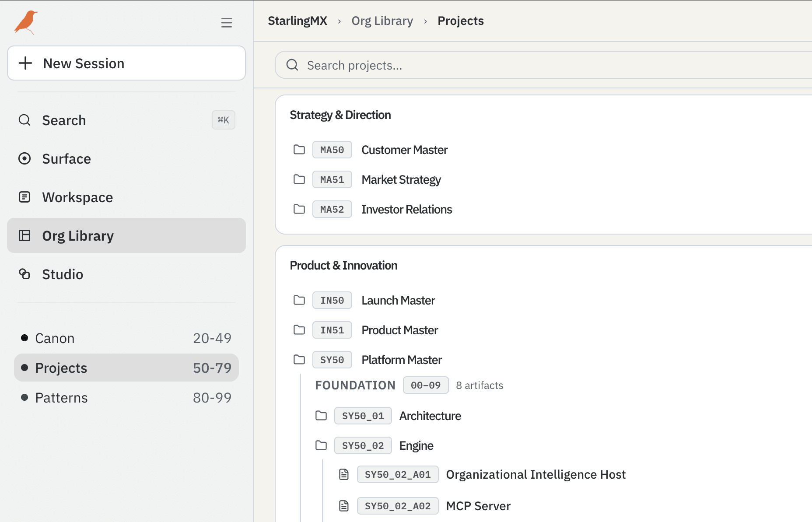The image size is (812, 522).
Task: Click the ⌘K shortcut badge
Action: point(224,120)
